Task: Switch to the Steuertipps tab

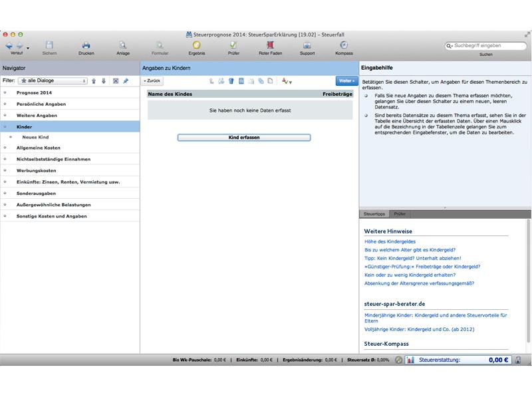Action: [374, 214]
